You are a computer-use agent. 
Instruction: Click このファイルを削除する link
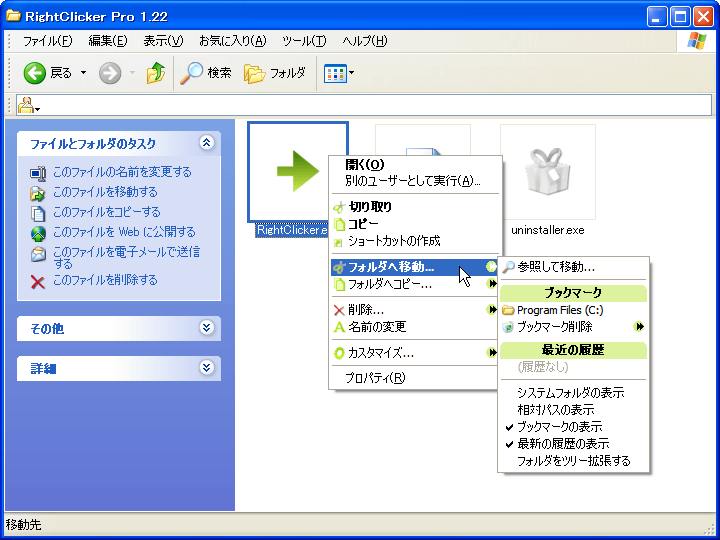click(105, 280)
